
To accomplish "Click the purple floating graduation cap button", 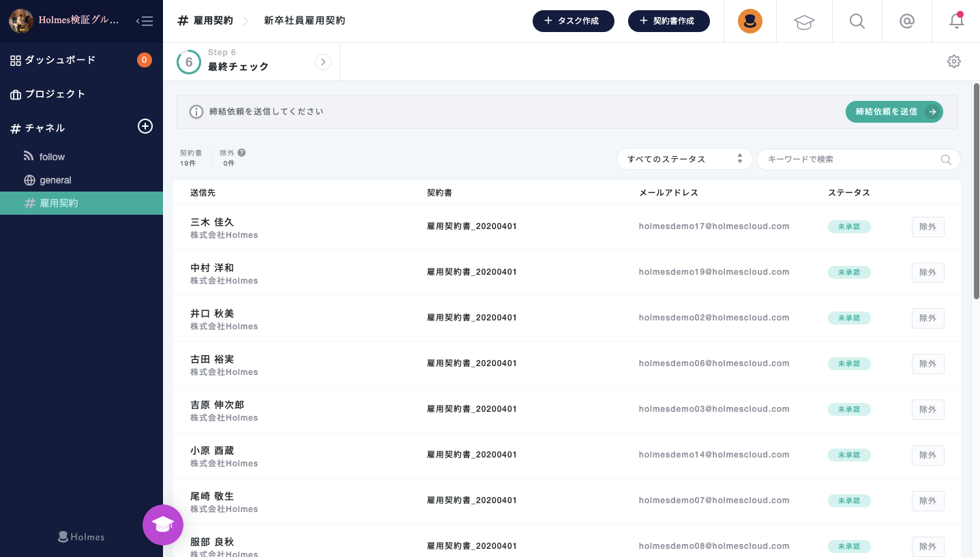I will (x=163, y=525).
